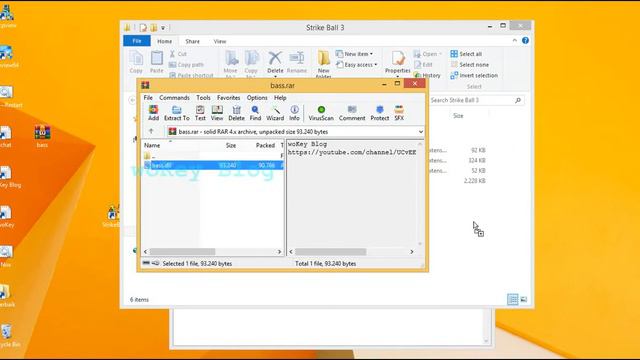Sort by Packed column header
Image resolution: width=640 pixels, height=360 pixels.
[265, 145]
